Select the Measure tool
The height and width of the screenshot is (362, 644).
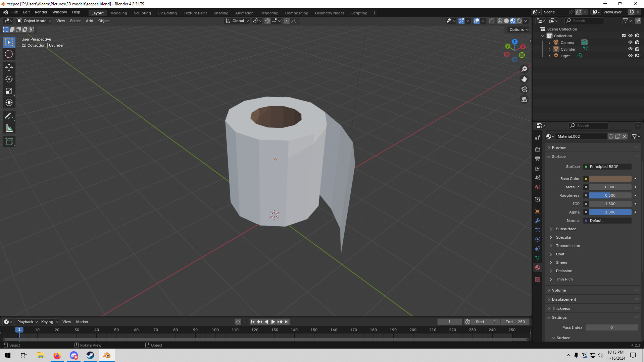tap(9, 128)
